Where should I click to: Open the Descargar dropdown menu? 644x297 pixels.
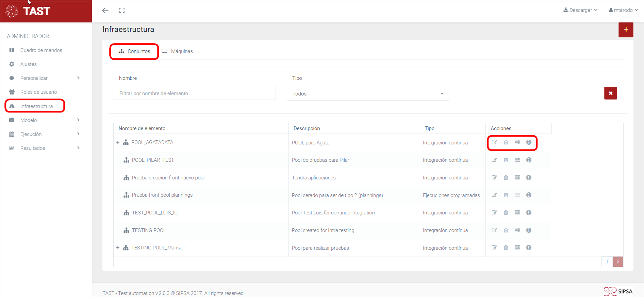[580, 10]
